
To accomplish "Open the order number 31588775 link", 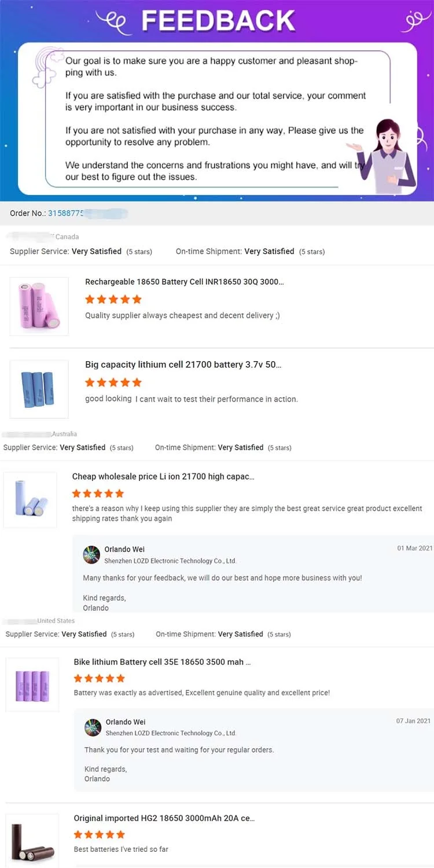I will (66, 213).
